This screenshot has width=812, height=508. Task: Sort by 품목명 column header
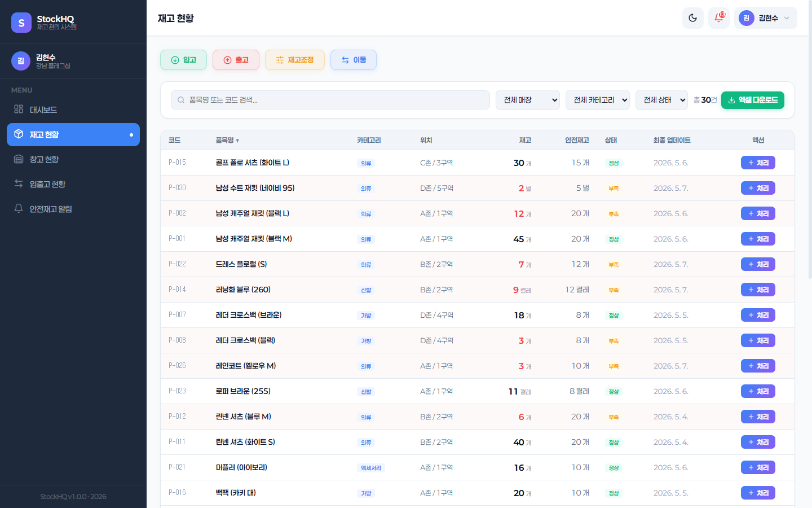tap(227, 140)
